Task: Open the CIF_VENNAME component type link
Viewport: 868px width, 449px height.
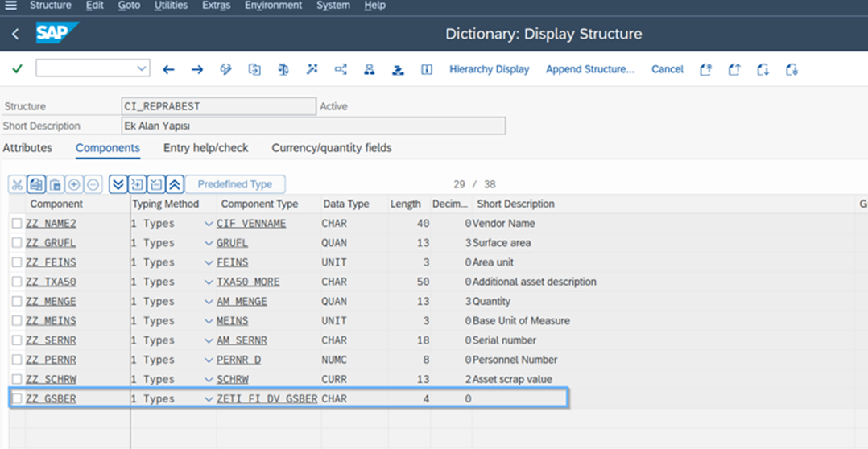Action: [x=250, y=224]
